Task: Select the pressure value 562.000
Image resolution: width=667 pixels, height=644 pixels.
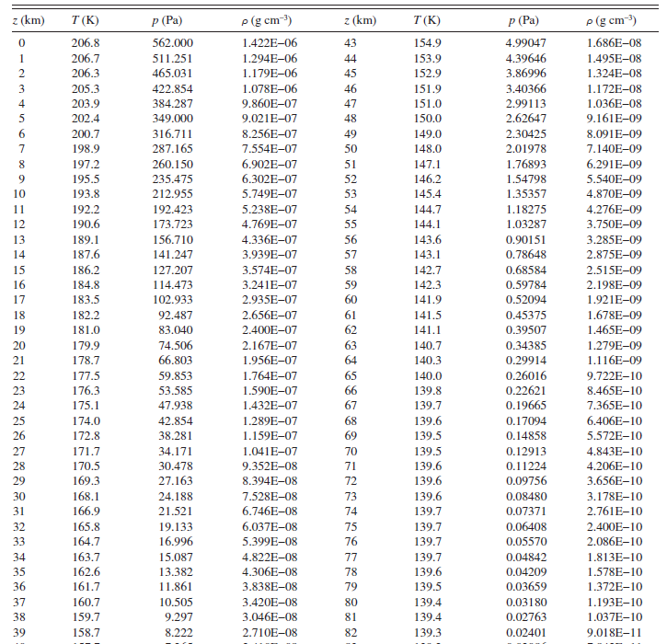Action: 173,43
